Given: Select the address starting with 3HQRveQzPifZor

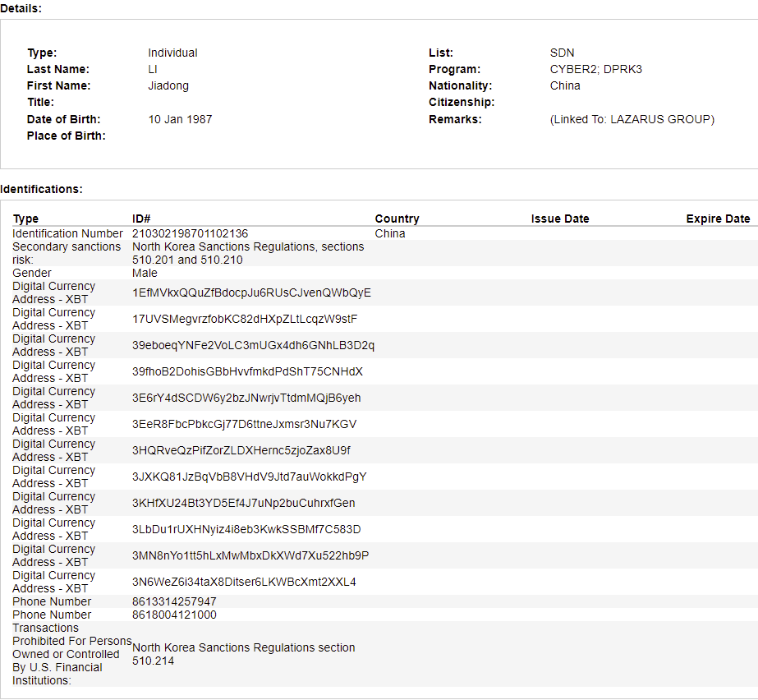Looking at the screenshot, I should (x=241, y=450).
